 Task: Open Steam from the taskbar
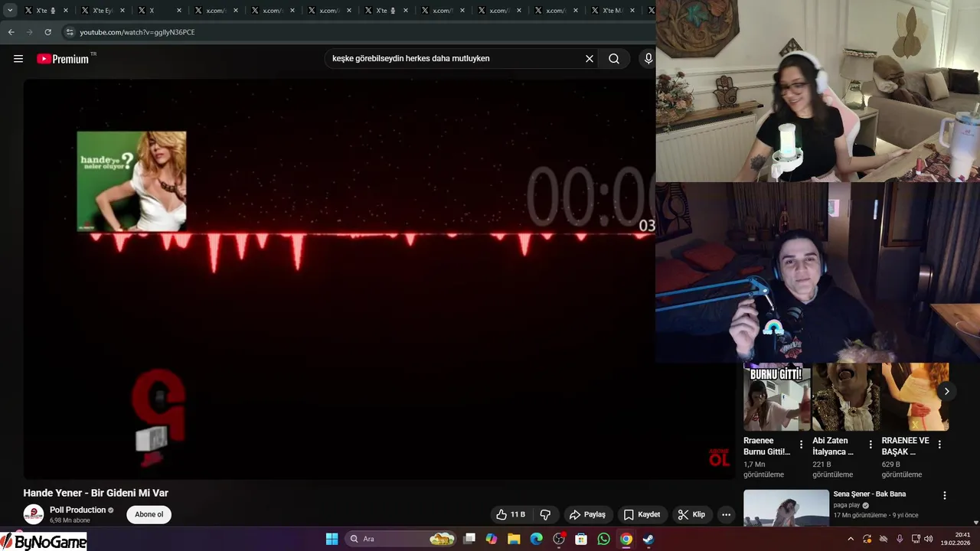[x=648, y=539]
